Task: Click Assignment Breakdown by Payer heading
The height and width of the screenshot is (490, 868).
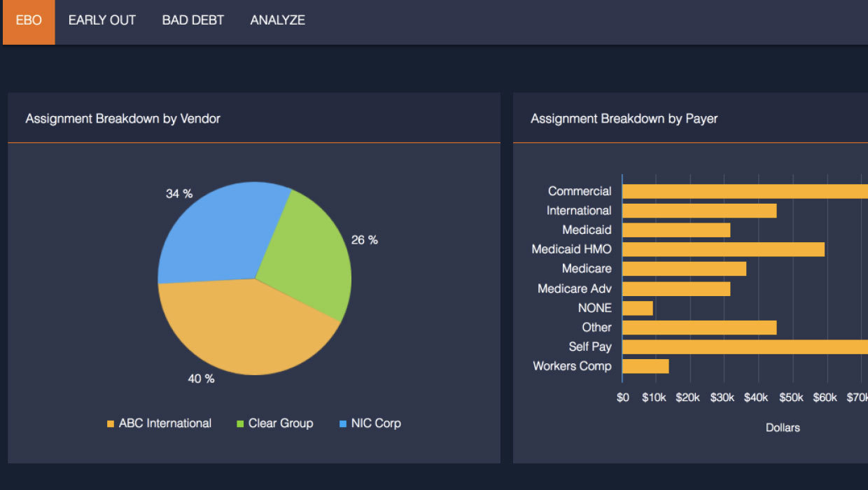Action: pyautogui.click(x=624, y=119)
